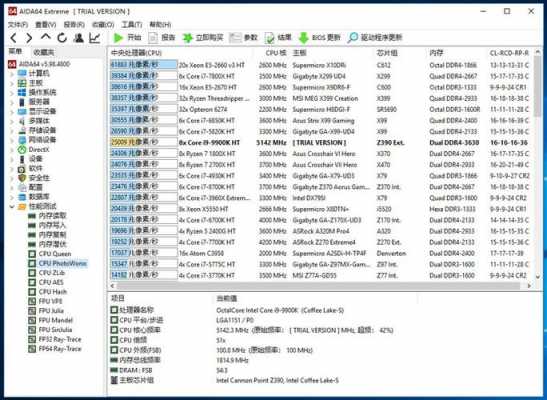Expand the 主板 tree node arrow

12,83
